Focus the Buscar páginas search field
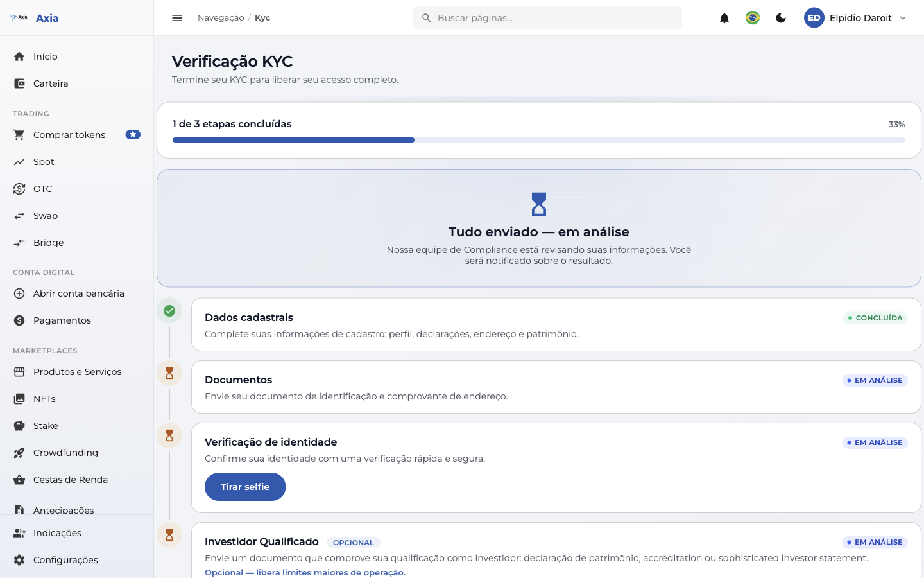Viewport: 924px width, 578px height. point(547,18)
